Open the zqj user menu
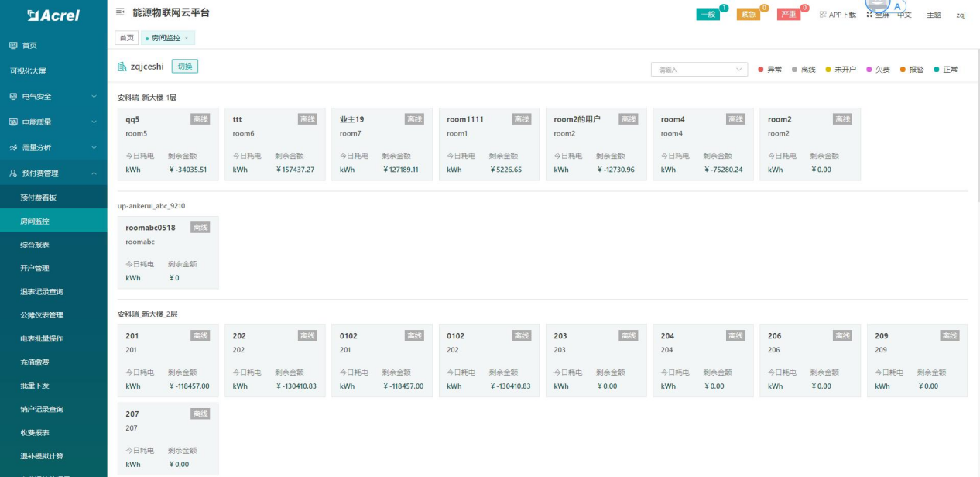Screen dimensions: 980x477 coord(961,15)
